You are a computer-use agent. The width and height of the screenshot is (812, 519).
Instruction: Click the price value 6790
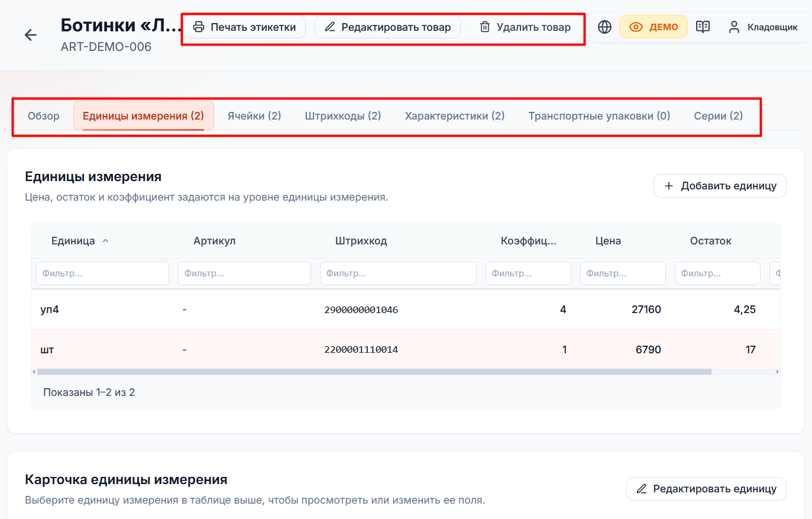click(648, 350)
